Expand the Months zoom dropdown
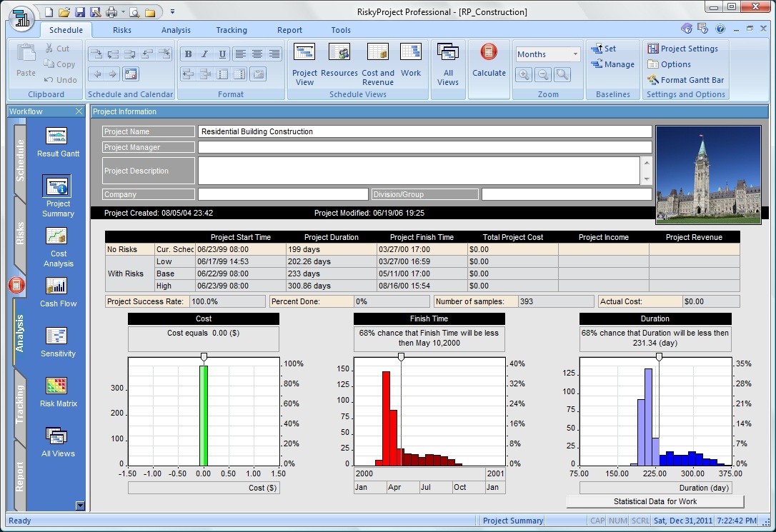776x532 pixels. (575, 54)
